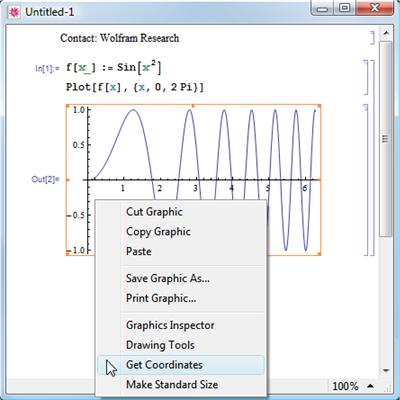
Task: Click the vertical scrollbar thumb
Action: 386,138
